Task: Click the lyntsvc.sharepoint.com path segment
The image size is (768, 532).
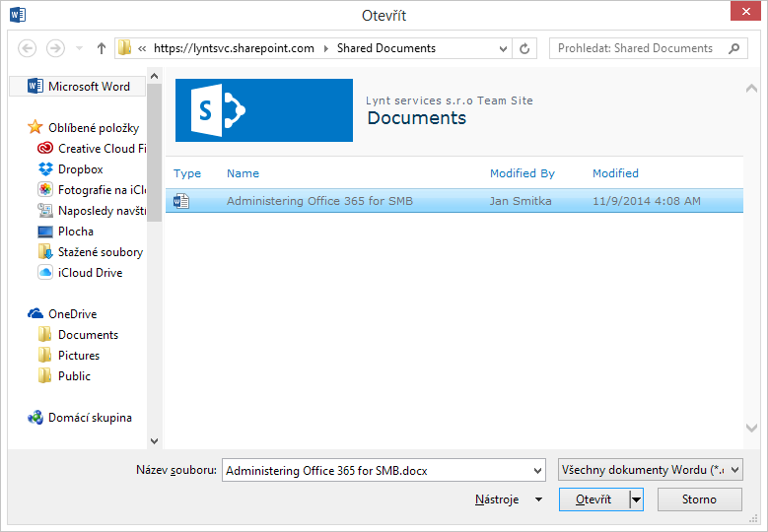Action: [x=234, y=48]
